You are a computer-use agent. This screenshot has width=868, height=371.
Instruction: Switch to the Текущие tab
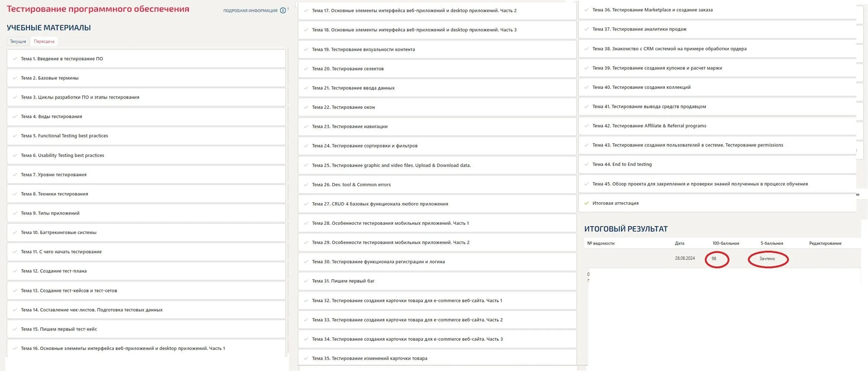click(18, 41)
